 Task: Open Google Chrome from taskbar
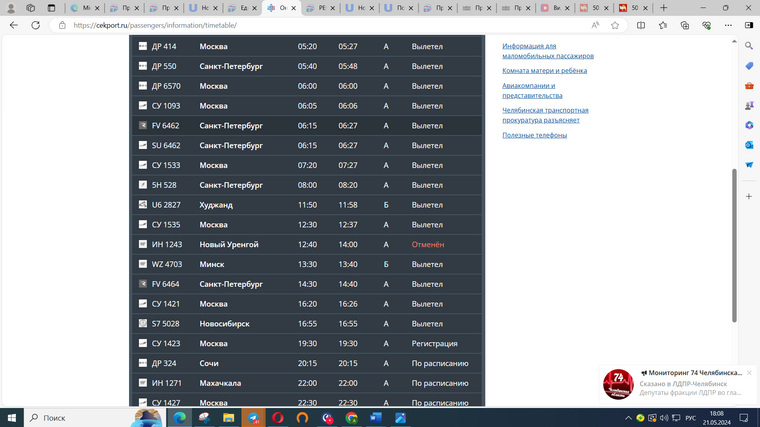click(351, 418)
